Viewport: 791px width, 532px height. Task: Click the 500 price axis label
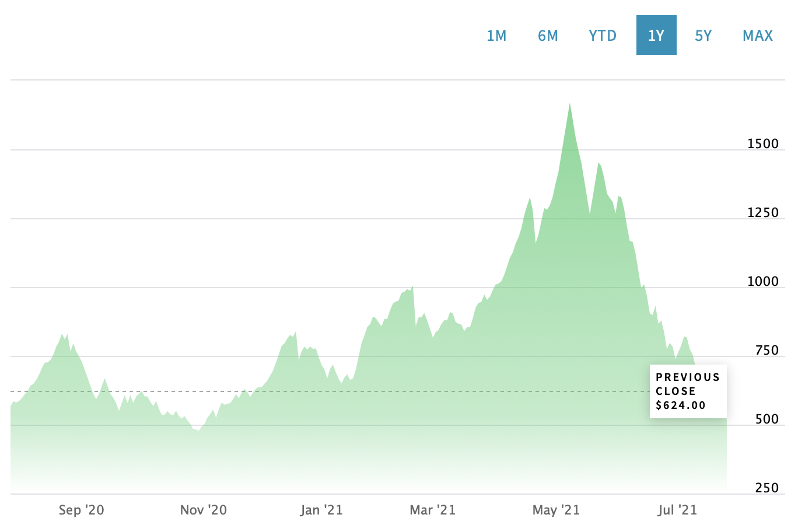[766, 419]
